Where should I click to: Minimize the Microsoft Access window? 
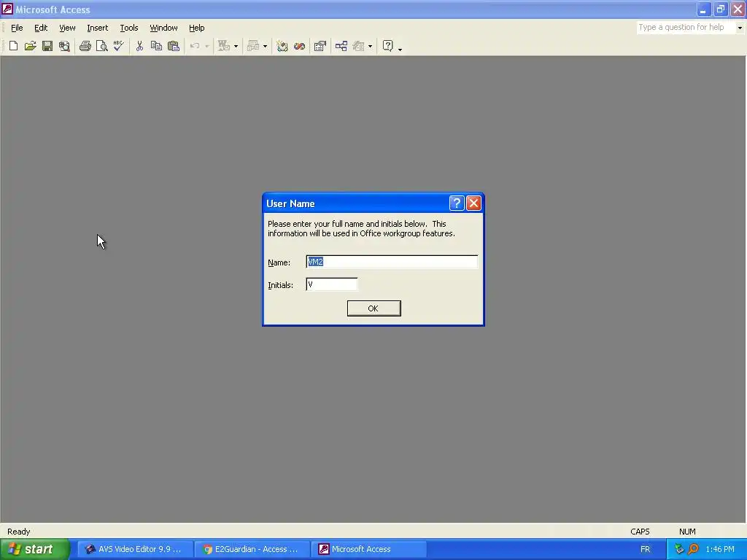(x=703, y=9)
